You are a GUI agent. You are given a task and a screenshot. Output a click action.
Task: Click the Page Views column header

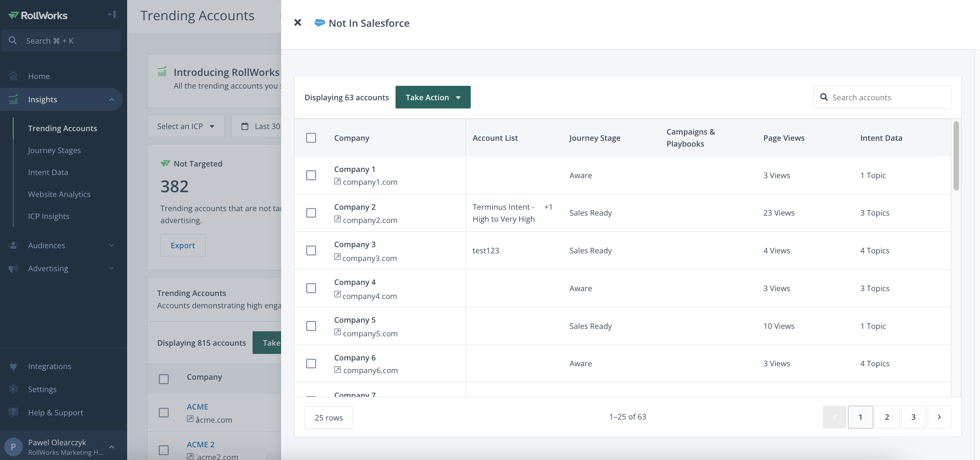tap(784, 138)
